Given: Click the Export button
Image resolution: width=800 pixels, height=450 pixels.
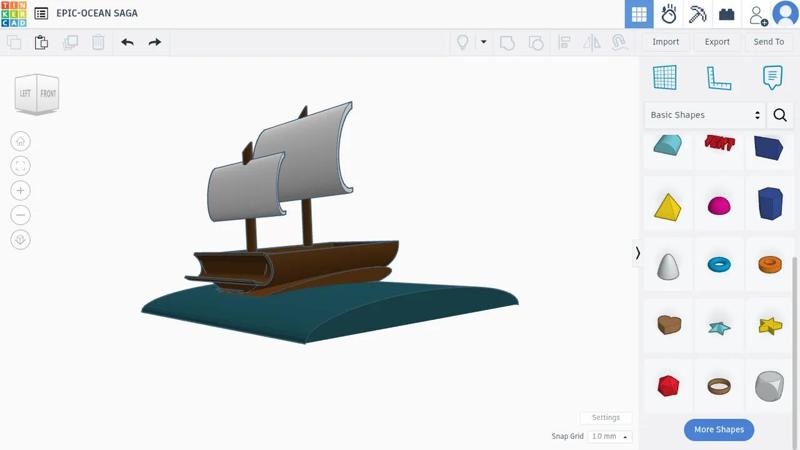Looking at the screenshot, I should click(717, 42).
